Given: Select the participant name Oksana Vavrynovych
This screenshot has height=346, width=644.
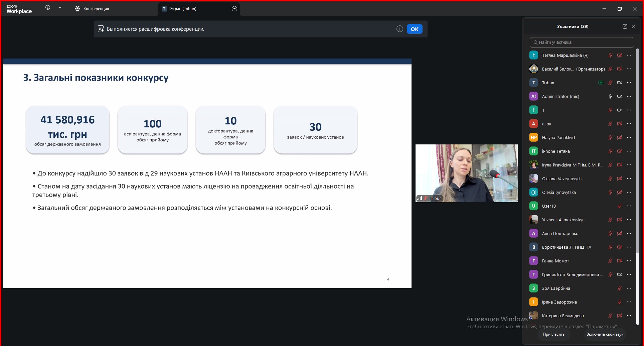Looking at the screenshot, I should pos(561,179).
